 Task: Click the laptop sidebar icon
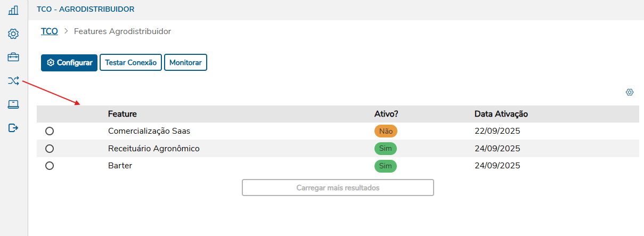coord(13,104)
